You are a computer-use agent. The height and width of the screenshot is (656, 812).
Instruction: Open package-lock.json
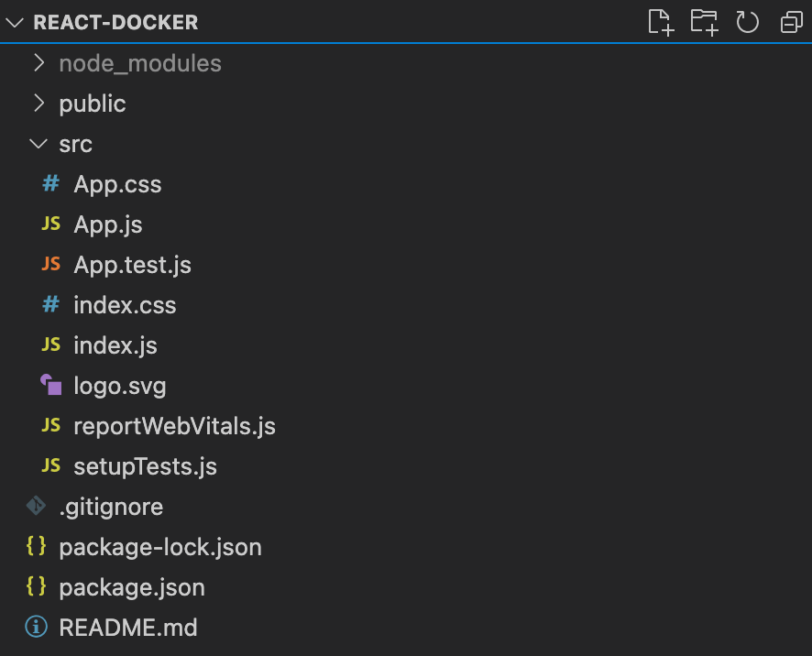160,546
